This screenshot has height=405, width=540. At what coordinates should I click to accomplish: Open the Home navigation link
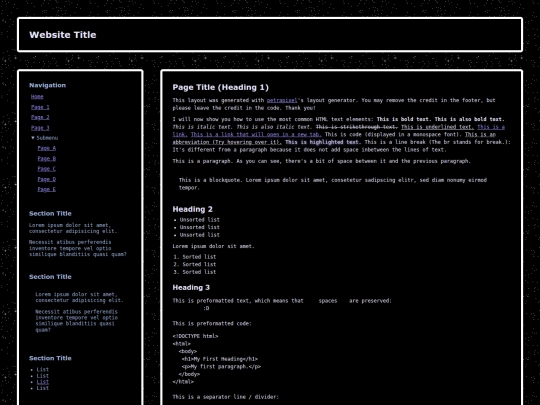(x=37, y=97)
